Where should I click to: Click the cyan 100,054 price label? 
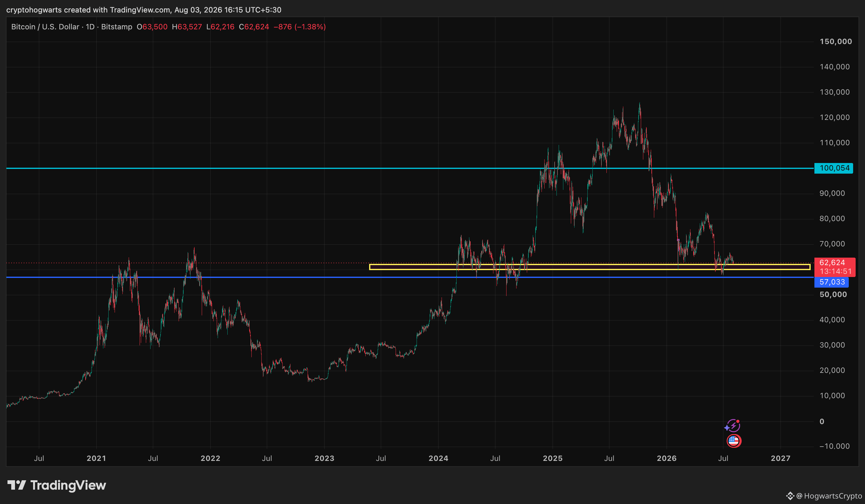(x=833, y=168)
